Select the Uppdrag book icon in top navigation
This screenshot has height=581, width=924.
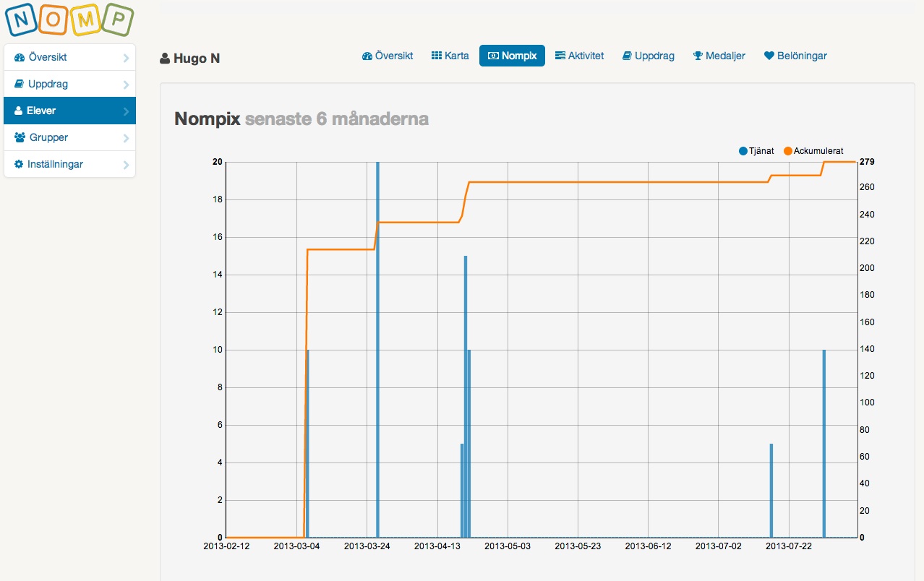(x=627, y=55)
